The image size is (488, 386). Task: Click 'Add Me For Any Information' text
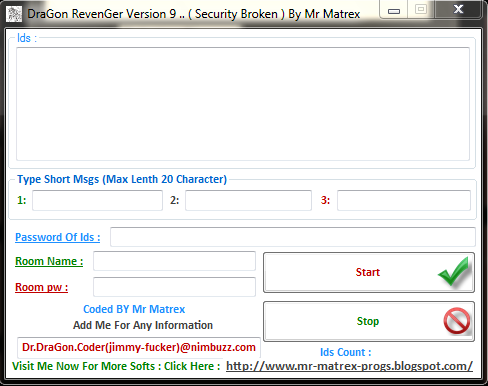click(x=143, y=325)
